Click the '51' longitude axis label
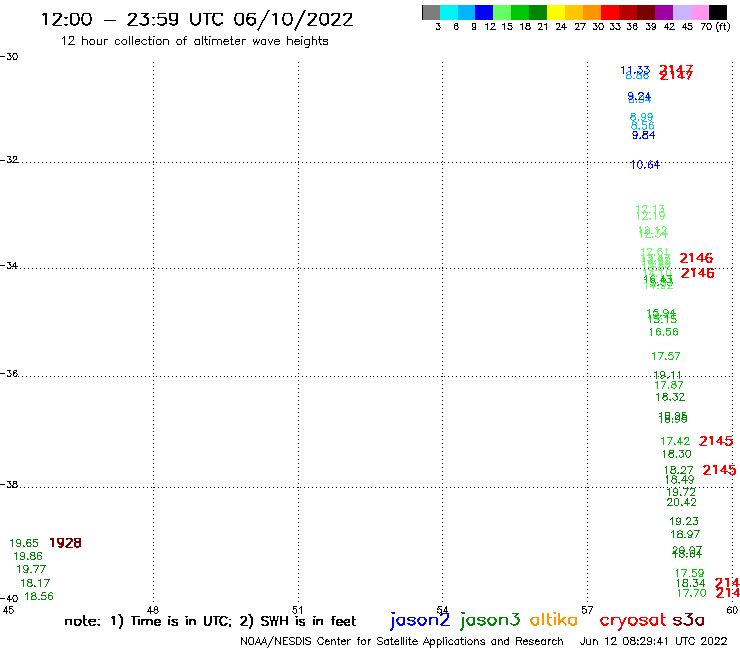This screenshot has width=740, height=650. click(297, 610)
